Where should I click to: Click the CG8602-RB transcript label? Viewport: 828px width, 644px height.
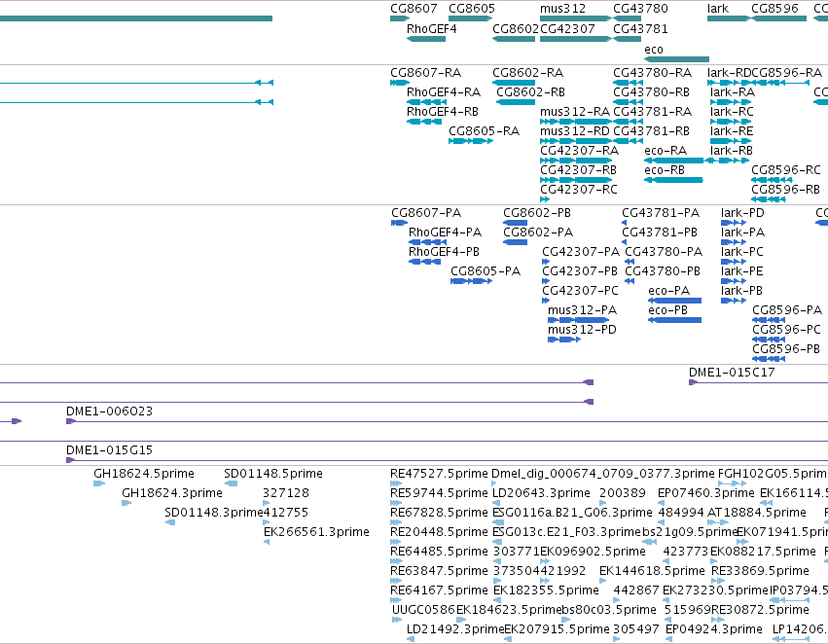[530, 92]
